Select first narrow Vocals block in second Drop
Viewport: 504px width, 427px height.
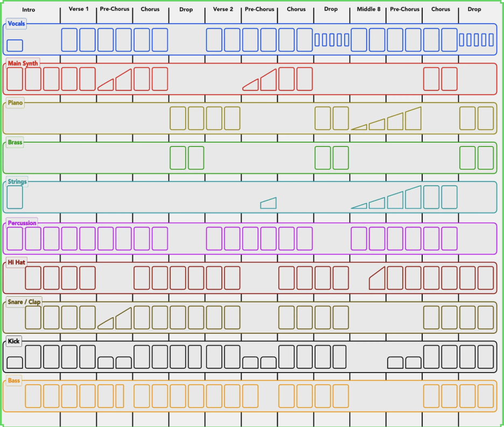pyautogui.click(x=317, y=40)
